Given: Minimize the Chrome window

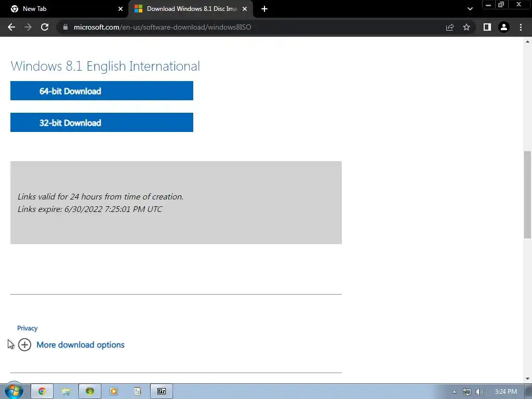Looking at the screenshot, I should [x=488, y=5].
